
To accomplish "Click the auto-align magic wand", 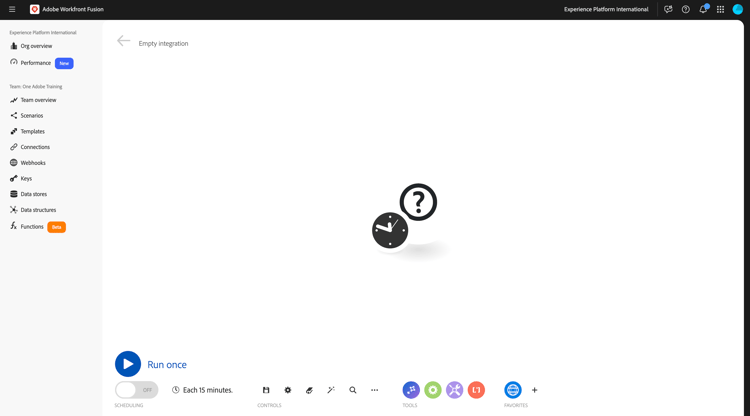I will [331, 390].
